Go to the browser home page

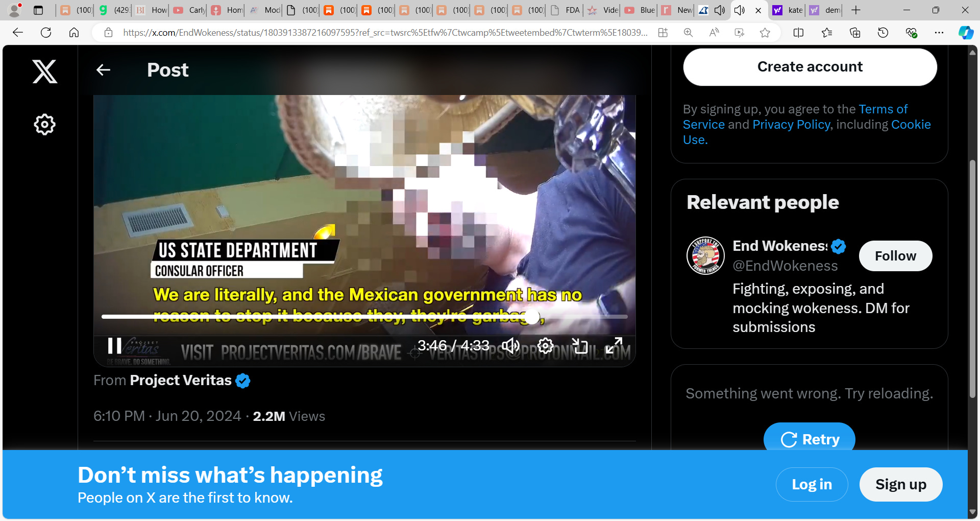[x=74, y=33]
